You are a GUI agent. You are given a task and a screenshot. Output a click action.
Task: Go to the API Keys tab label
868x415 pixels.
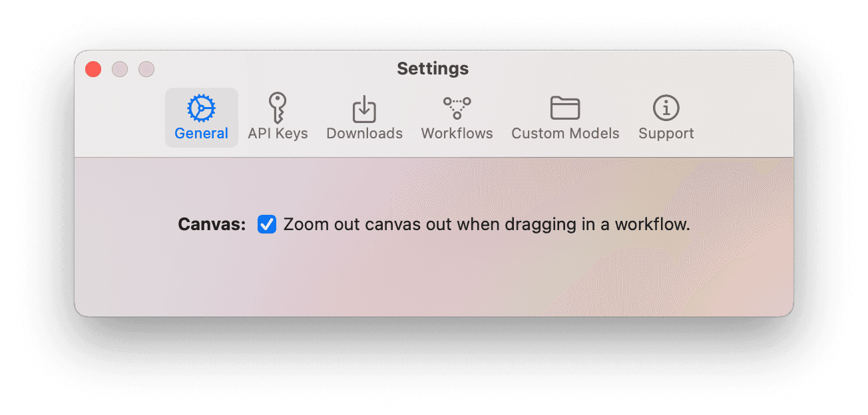[278, 133]
